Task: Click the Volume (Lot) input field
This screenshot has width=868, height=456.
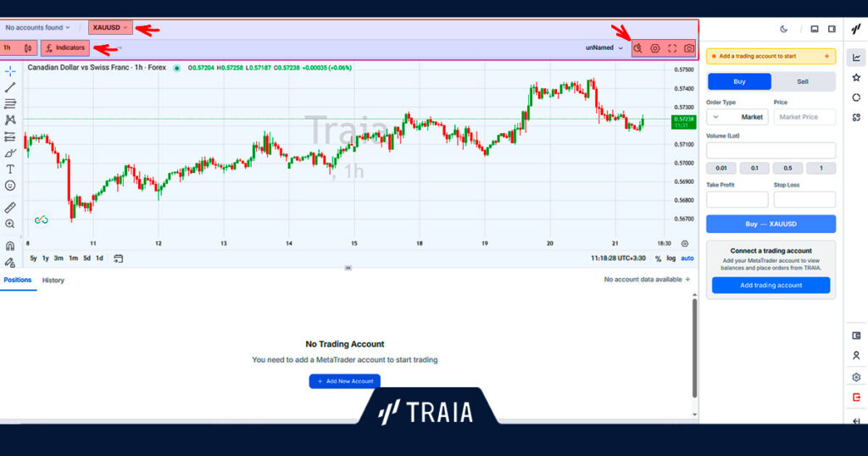Action: (771, 151)
